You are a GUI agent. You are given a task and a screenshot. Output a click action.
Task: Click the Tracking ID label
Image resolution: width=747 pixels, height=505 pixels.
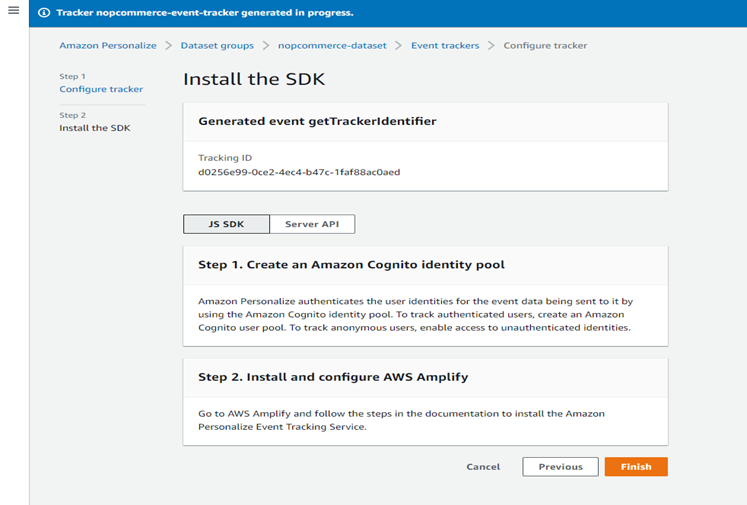coord(225,158)
